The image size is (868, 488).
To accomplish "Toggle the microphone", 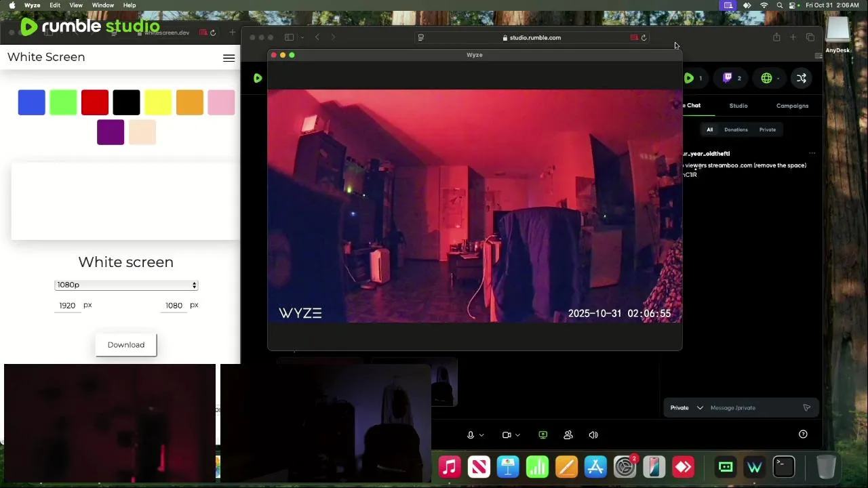I will click(471, 435).
